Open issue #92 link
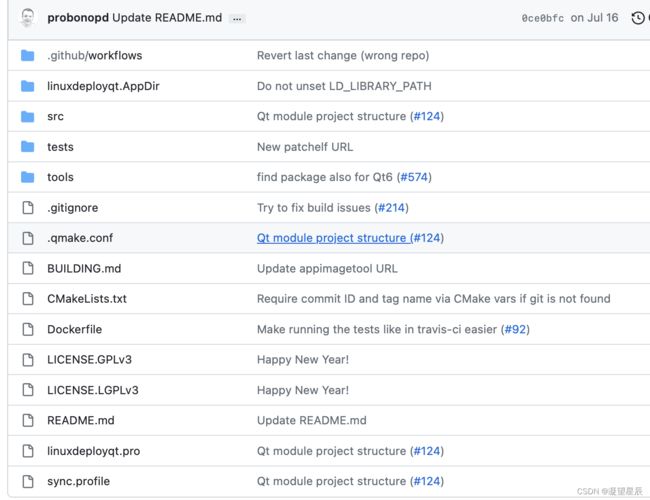The width and height of the screenshot is (650, 500). pyautogui.click(x=515, y=329)
